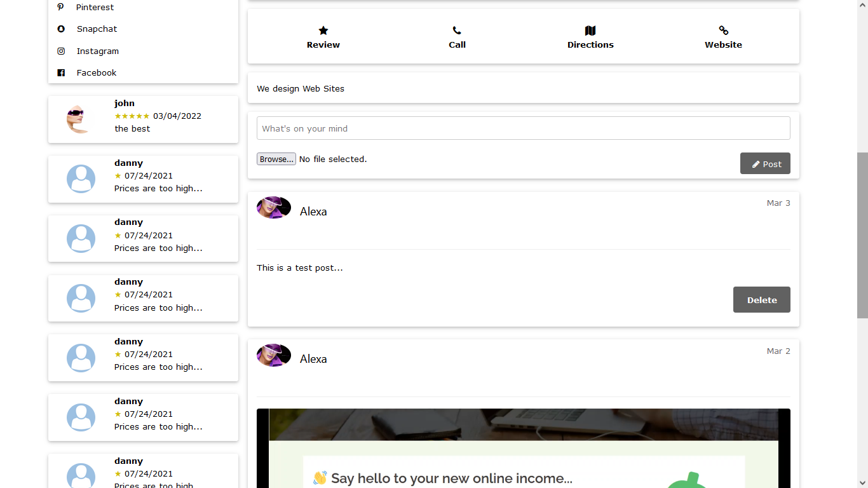Focus the "What's on your mind" field
Viewport: 868px width, 488px height.
(x=523, y=128)
